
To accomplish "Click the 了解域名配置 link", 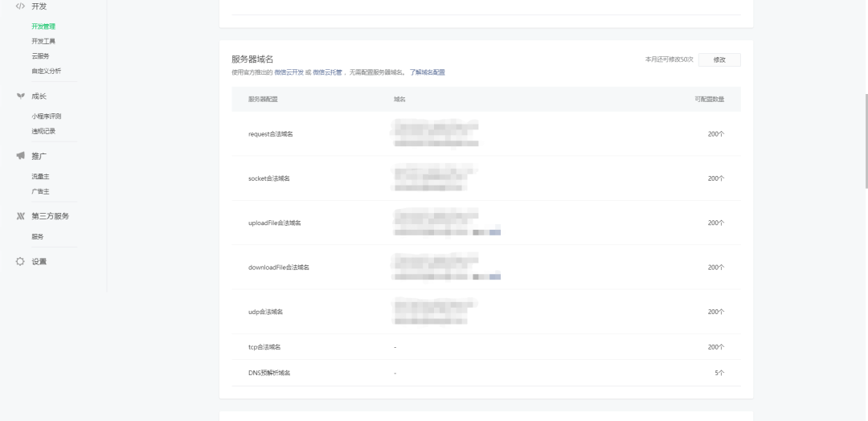I will coord(427,72).
